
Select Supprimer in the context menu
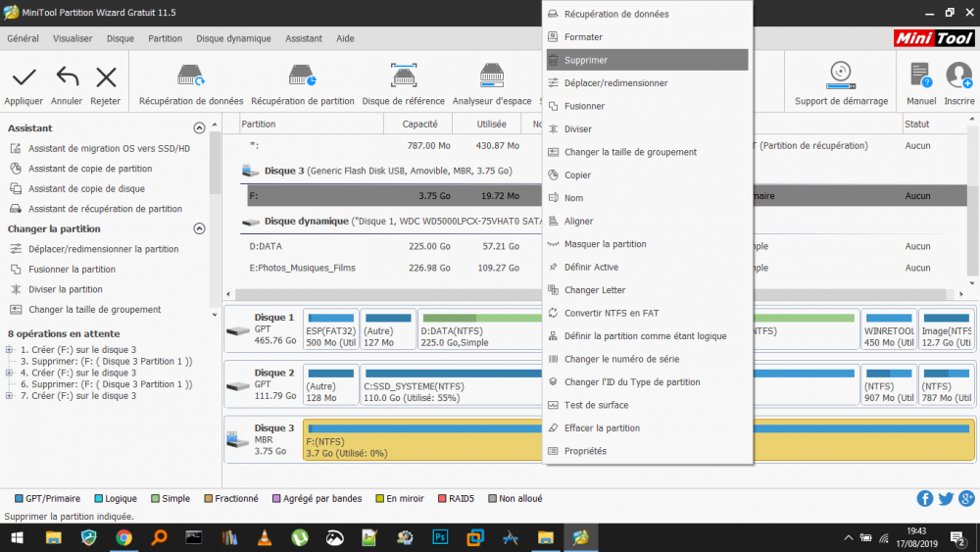tap(586, 60)
